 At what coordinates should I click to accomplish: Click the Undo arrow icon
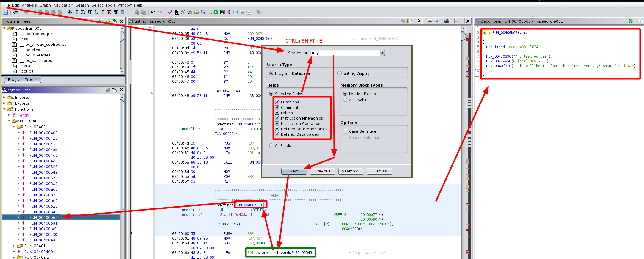153,12
